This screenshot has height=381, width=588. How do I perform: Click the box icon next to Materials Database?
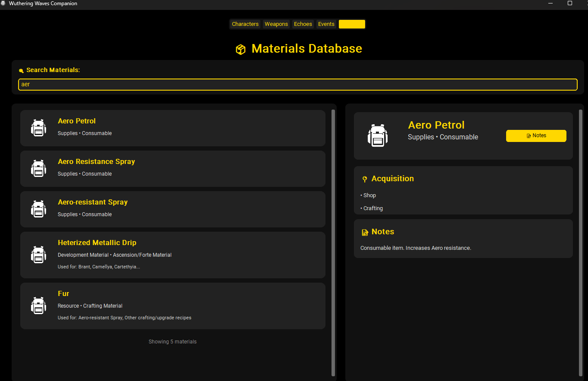241,49
